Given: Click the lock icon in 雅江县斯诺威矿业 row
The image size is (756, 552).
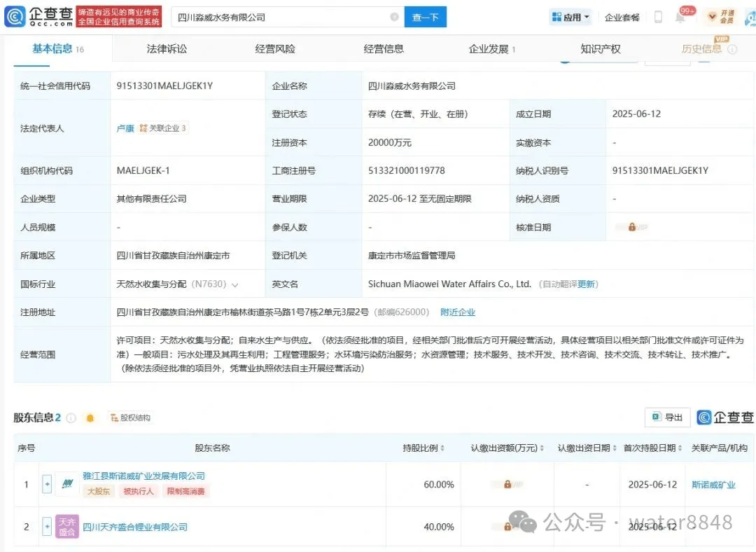Looking at the screenshot, I should pyautogui.click(x=507, y=484).
